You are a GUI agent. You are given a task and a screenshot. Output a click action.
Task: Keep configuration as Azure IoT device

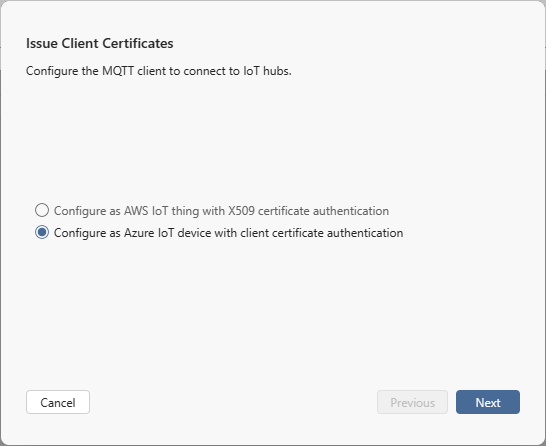pos(42,232)
